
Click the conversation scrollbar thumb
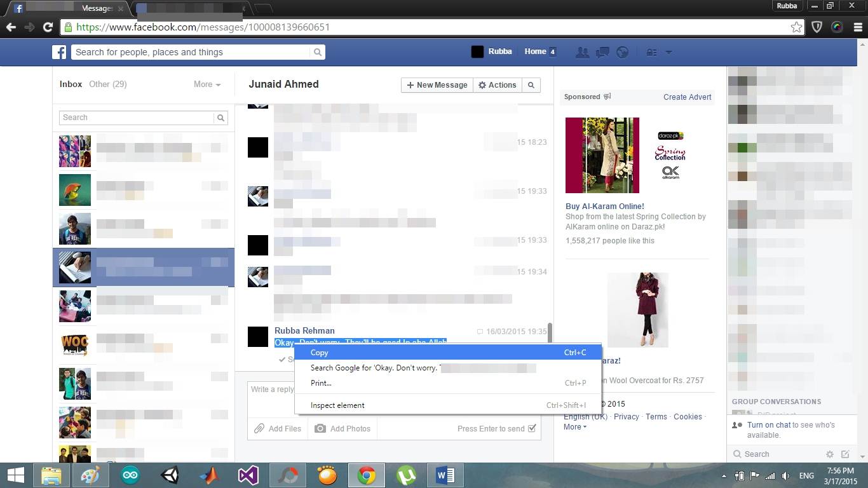550,332
